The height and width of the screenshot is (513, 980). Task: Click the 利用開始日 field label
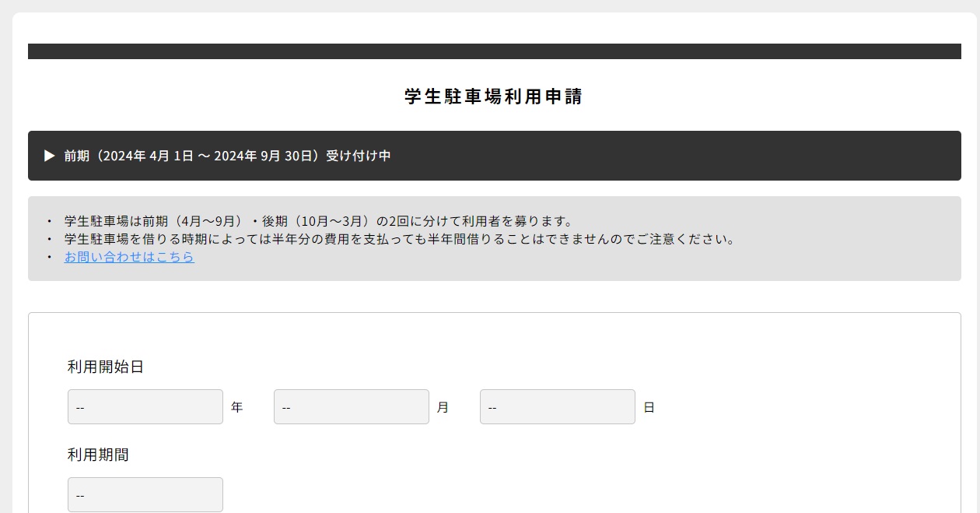[x=106, y=367]
